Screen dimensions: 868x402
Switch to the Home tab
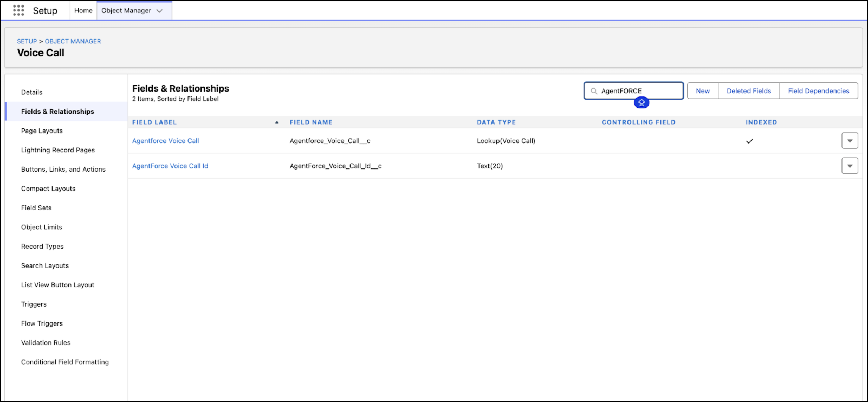(x=83, y=11)
